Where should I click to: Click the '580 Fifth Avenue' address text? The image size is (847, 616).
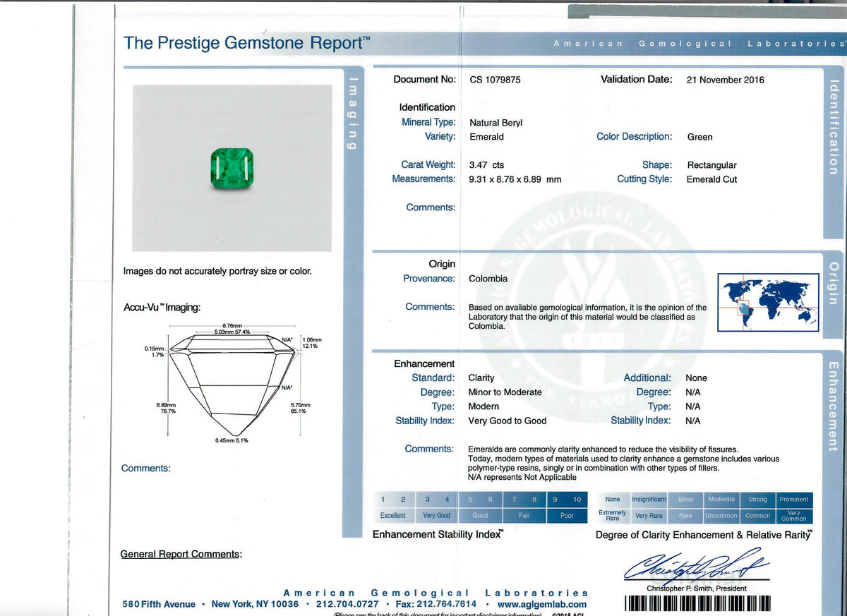click(159, 604)
